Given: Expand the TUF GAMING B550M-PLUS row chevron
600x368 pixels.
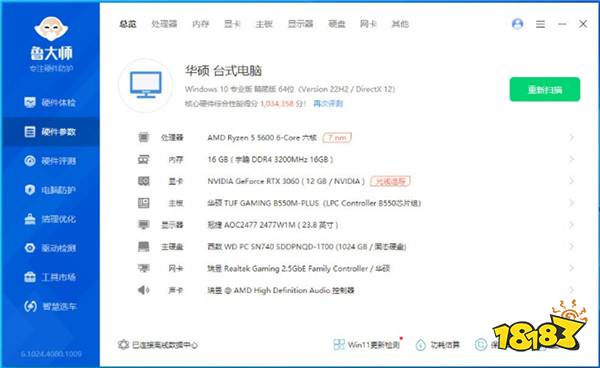Looking at the screenshot, I should pos(571,203).
